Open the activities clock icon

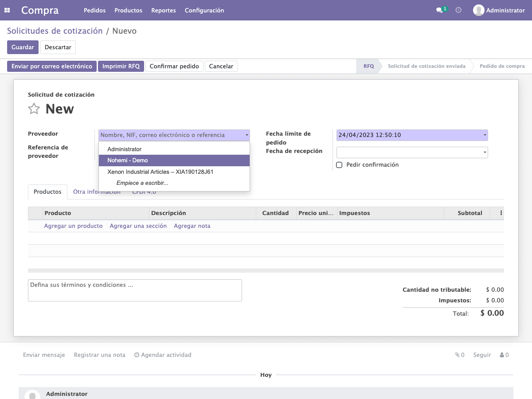[458, 10]
